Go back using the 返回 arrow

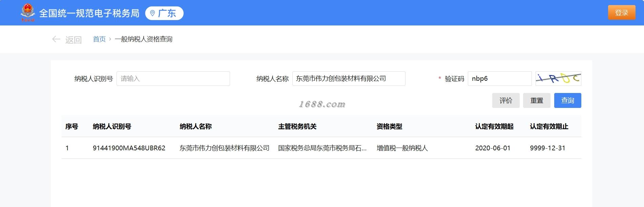56,39
